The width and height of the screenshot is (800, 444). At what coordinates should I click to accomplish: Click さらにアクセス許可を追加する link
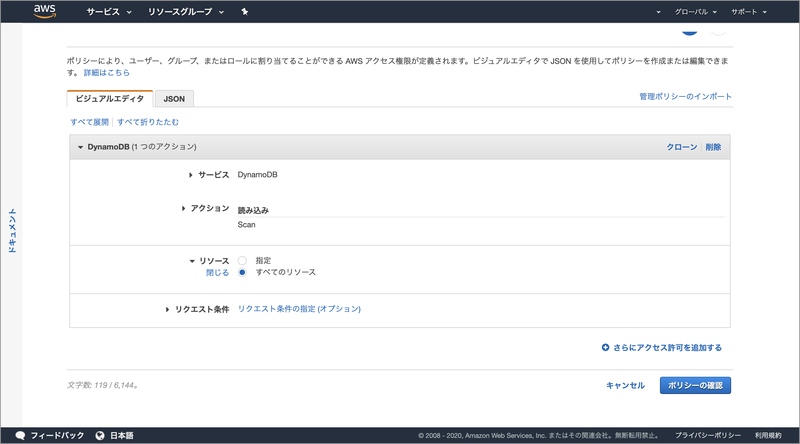667,348
